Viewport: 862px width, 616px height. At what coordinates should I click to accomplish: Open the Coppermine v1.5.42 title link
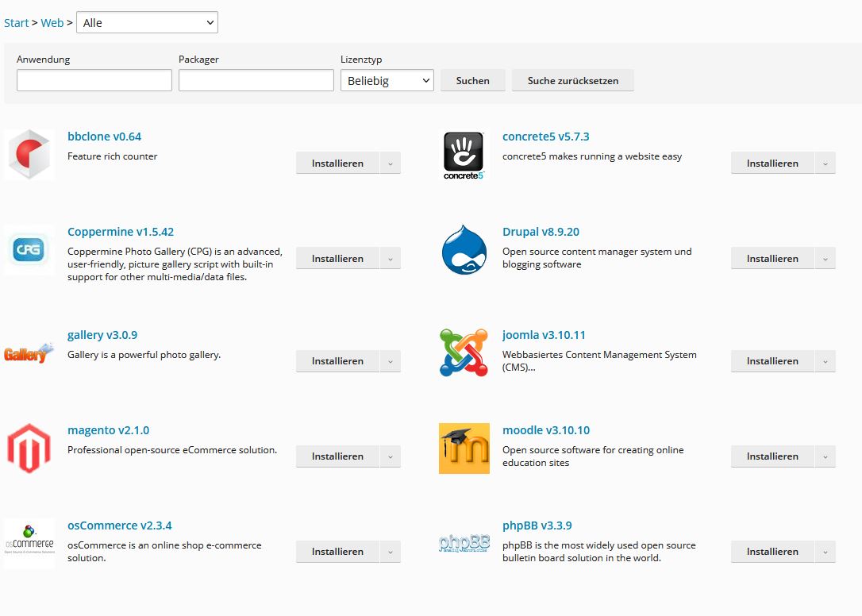(x=121, y=232)
